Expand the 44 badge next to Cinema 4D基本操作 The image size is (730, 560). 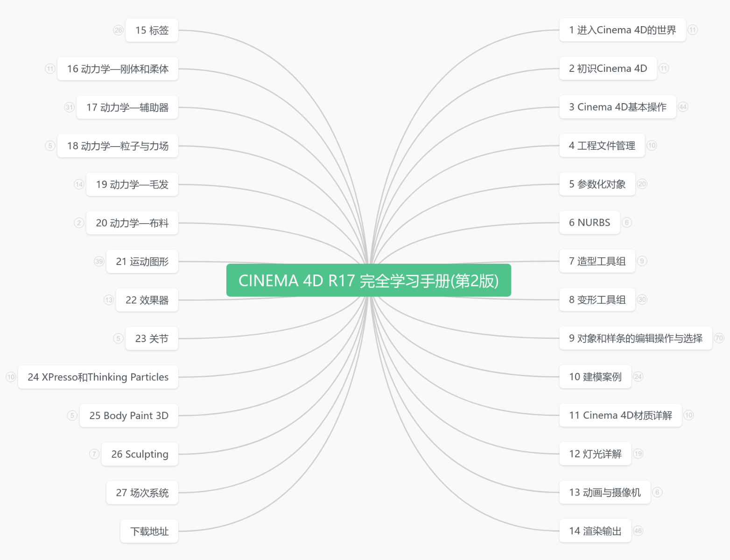(683, 107)
